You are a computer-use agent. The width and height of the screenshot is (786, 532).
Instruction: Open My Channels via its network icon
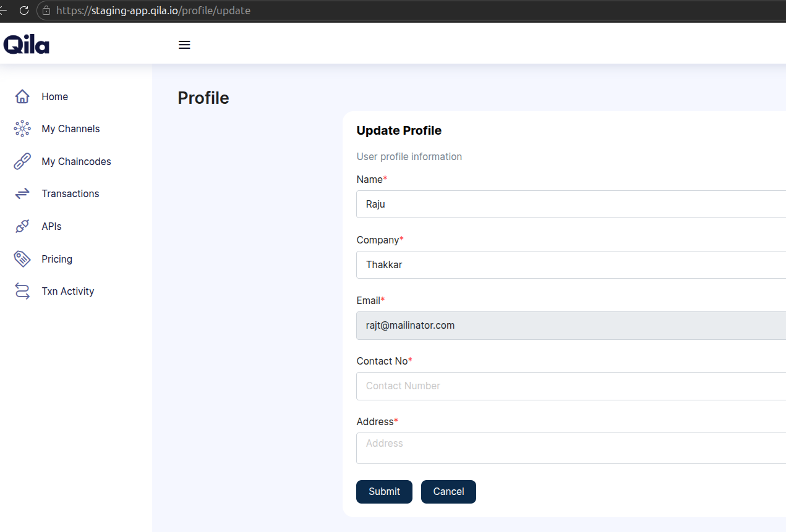pos(22,129)
